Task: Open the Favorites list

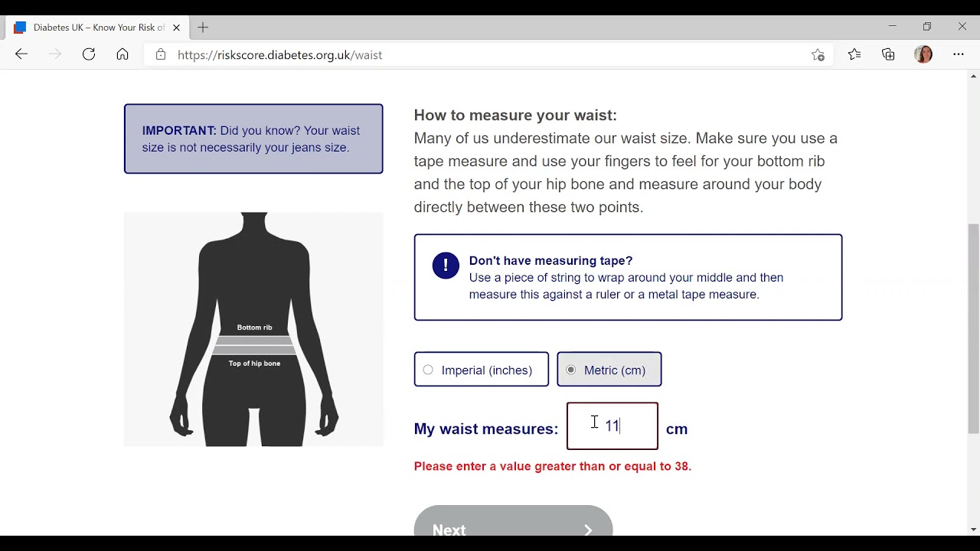Action: pyautogui.click(x=854, y=54)
